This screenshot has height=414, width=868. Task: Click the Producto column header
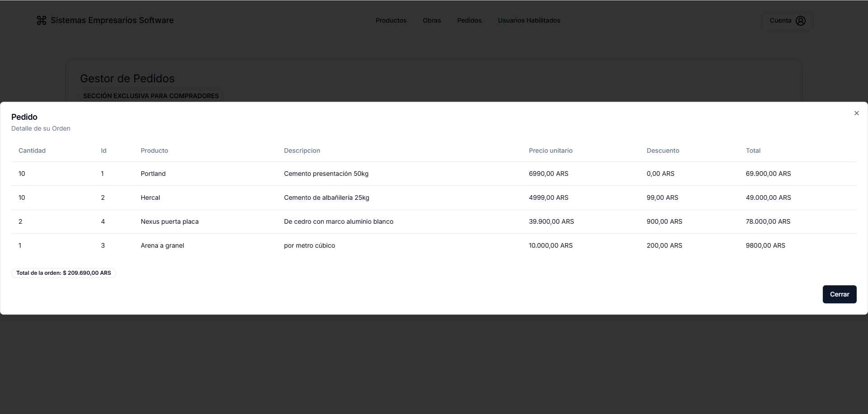tap(154, 151)
